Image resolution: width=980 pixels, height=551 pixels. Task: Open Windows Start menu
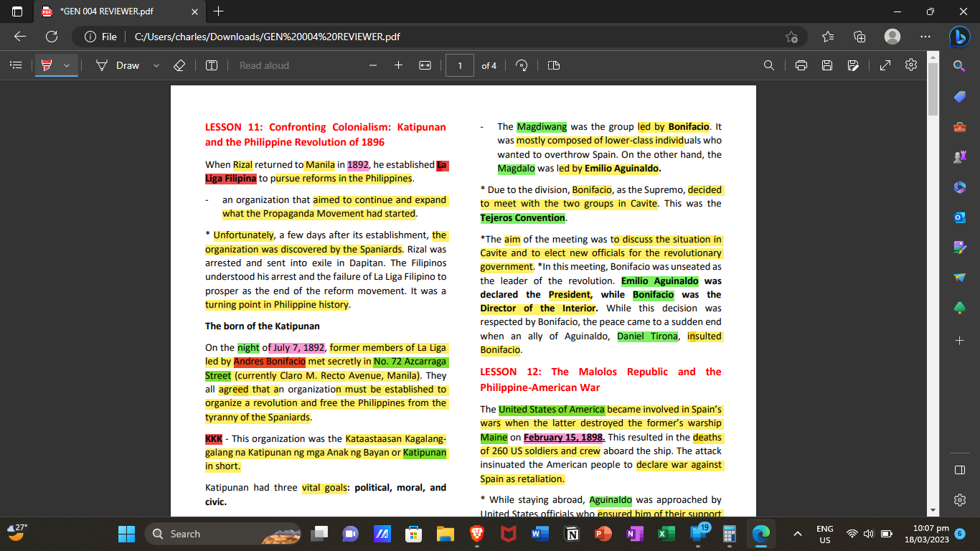(126, 534)
